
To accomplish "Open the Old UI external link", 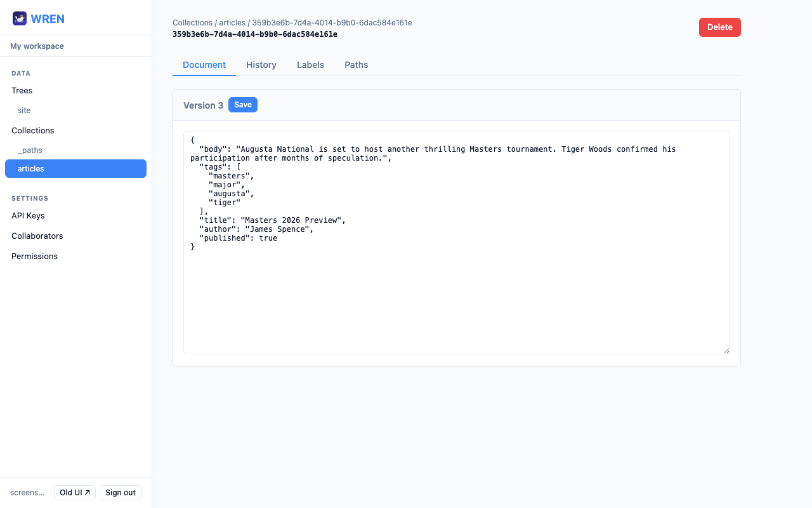I will pyautogui.click(x=74, y=492).
